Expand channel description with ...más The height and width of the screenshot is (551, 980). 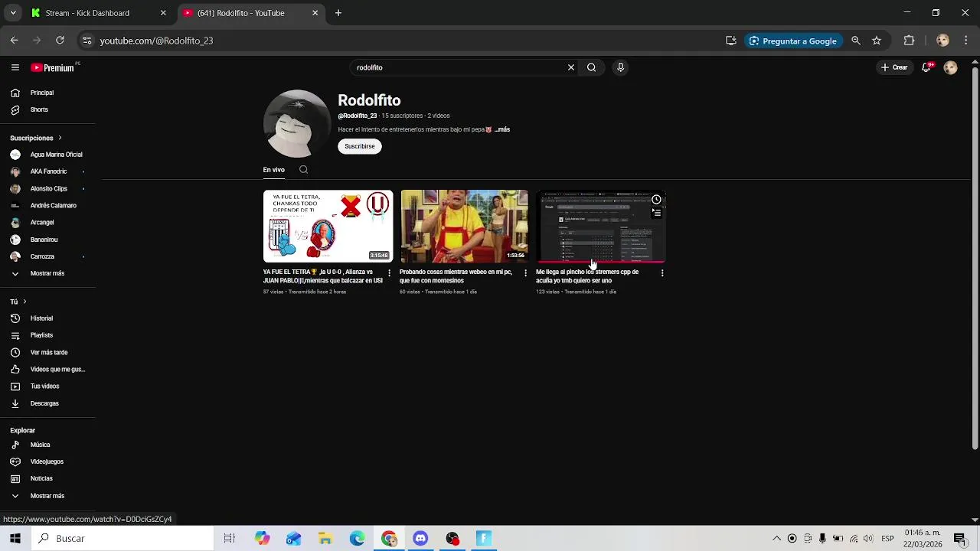502,130
